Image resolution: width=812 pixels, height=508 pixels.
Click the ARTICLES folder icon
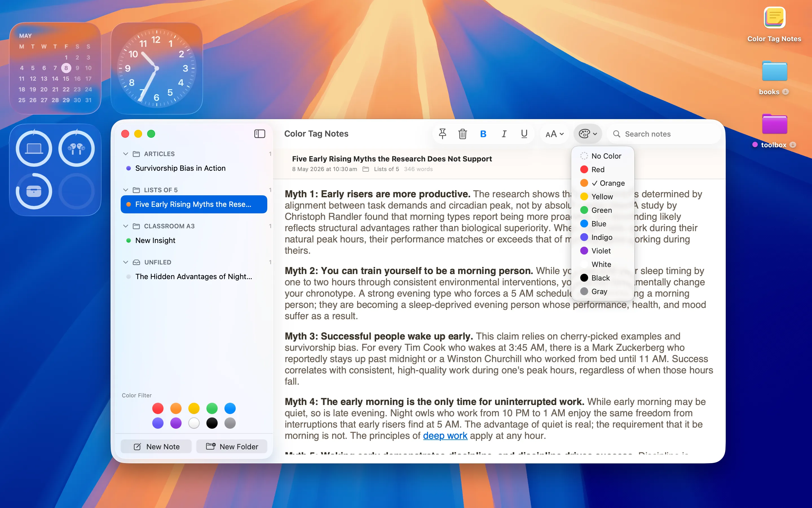tap(136, 154)
